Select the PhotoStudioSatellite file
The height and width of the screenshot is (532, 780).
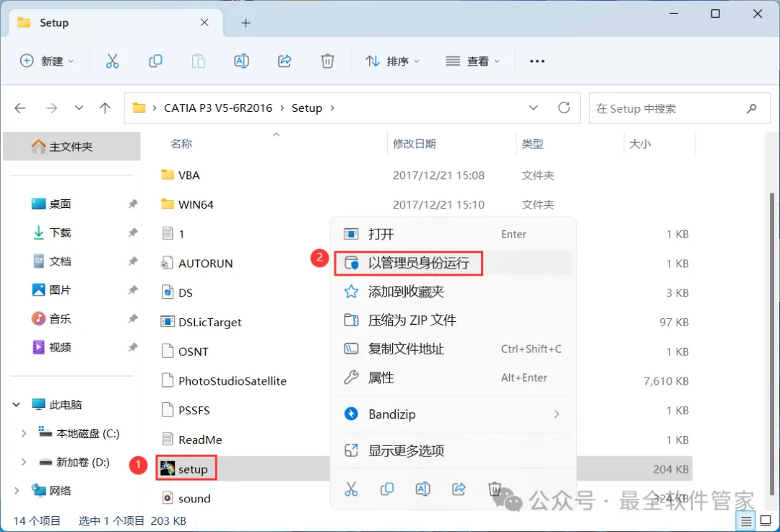click(223, 381)
